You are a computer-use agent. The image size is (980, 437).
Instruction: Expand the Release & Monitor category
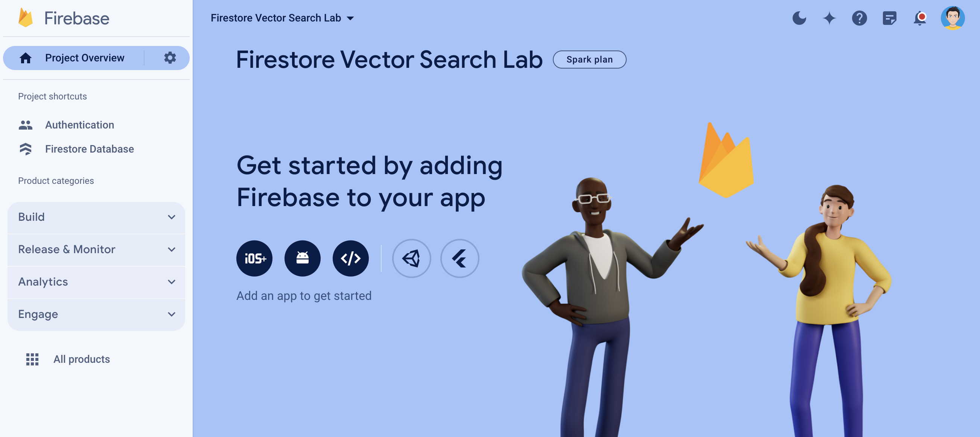96,249
